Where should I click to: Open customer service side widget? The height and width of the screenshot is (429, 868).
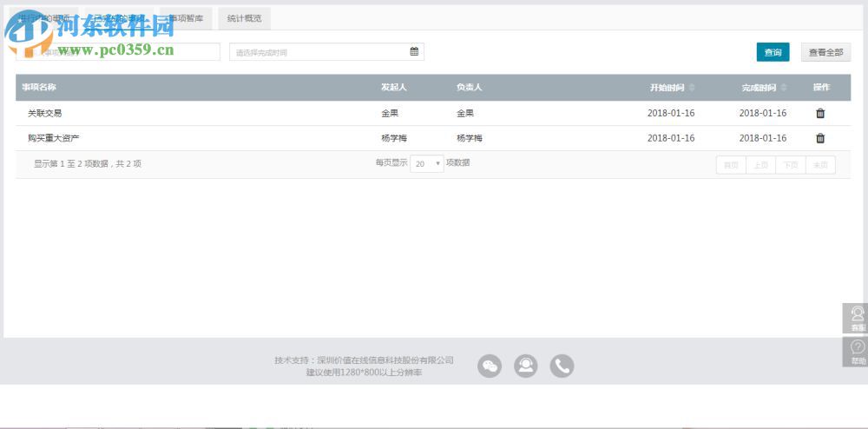pos(857,319)
